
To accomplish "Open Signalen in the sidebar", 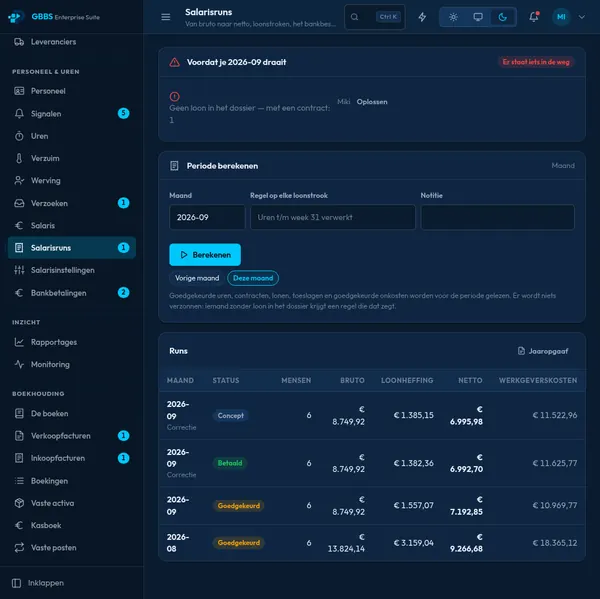I will (x=72, y=114).
